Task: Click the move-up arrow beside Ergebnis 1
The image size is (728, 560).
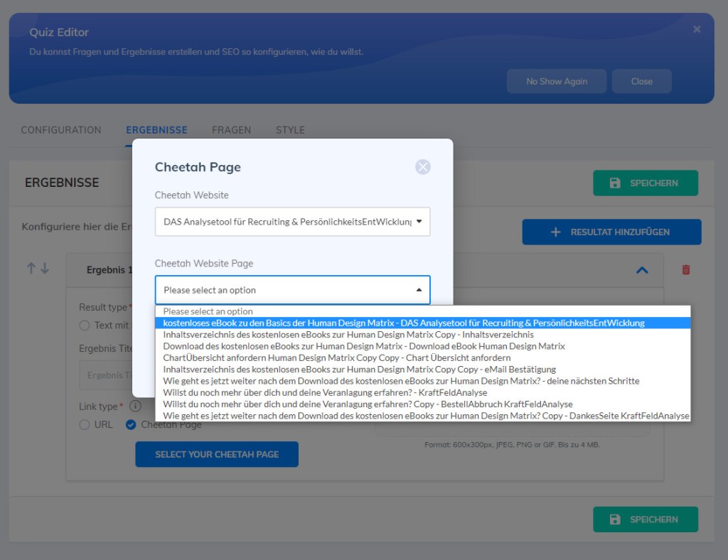Action: [x=31, y=269]
